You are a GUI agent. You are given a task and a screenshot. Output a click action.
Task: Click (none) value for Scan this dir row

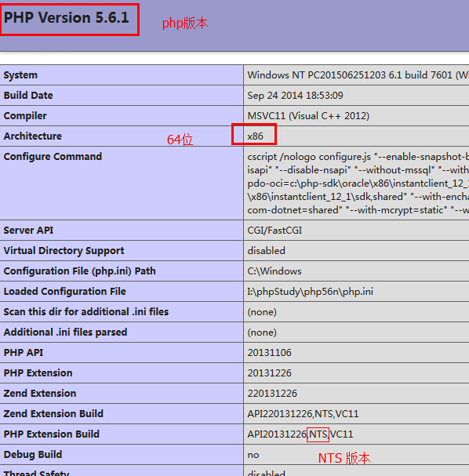[x=262, y=312]
